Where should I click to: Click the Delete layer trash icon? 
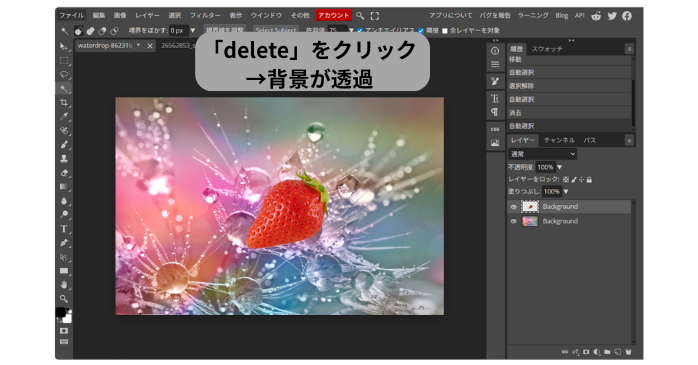pos(629,352)
